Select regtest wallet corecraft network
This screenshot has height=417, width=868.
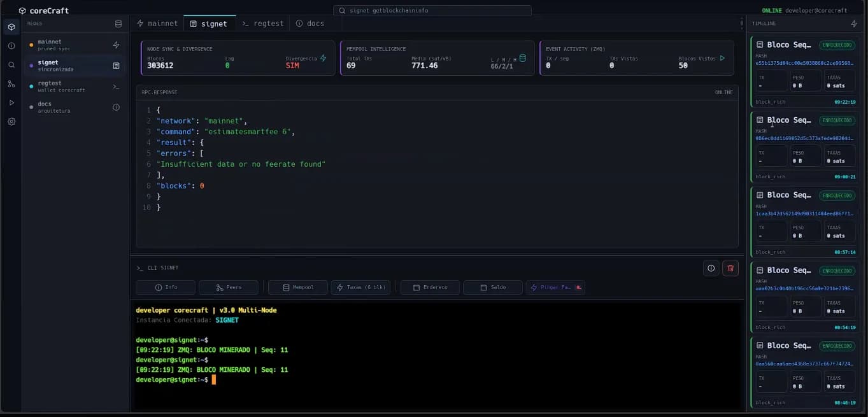click(x=74, y=87)
